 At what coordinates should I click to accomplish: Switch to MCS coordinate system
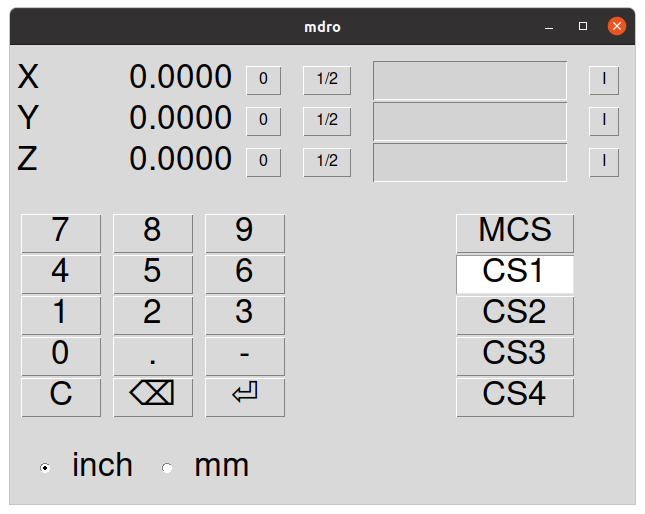click(515, 232)
